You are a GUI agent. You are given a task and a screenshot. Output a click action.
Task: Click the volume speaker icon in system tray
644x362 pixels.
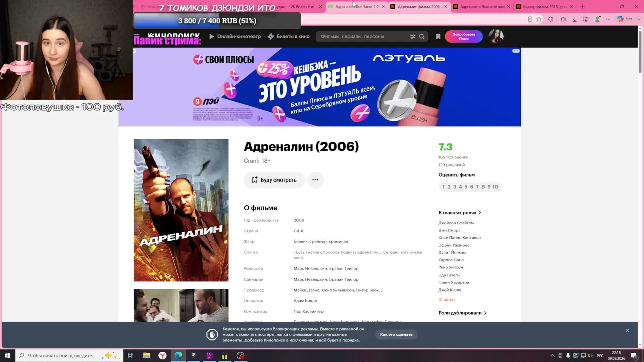point(592,356)
